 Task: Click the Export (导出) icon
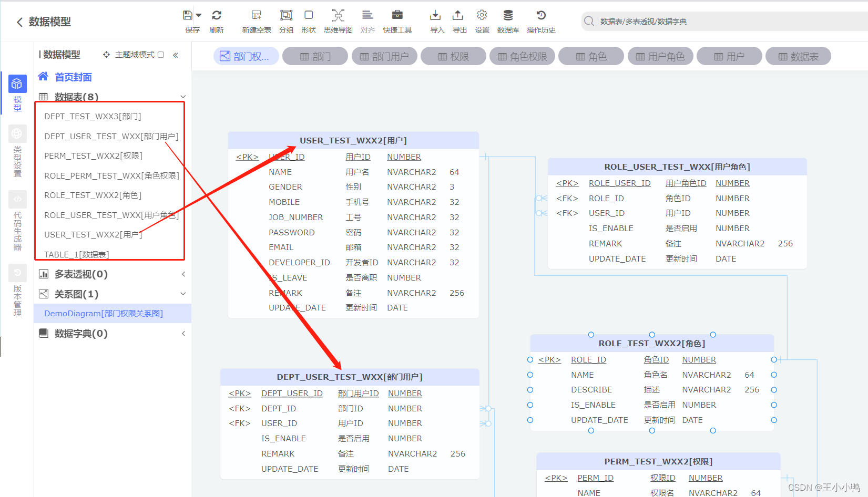pyautogui.click(x=458, y=15)
